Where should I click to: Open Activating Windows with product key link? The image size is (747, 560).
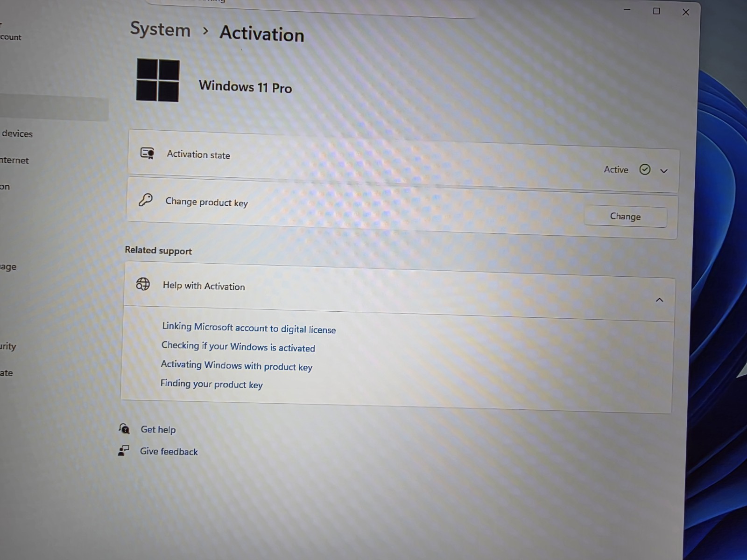tap(237, 365)
